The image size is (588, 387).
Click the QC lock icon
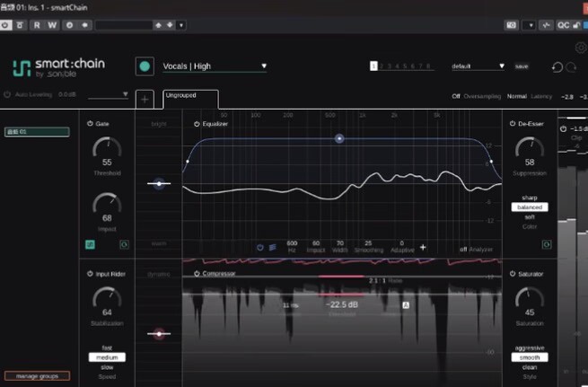[x=576, y=25]
